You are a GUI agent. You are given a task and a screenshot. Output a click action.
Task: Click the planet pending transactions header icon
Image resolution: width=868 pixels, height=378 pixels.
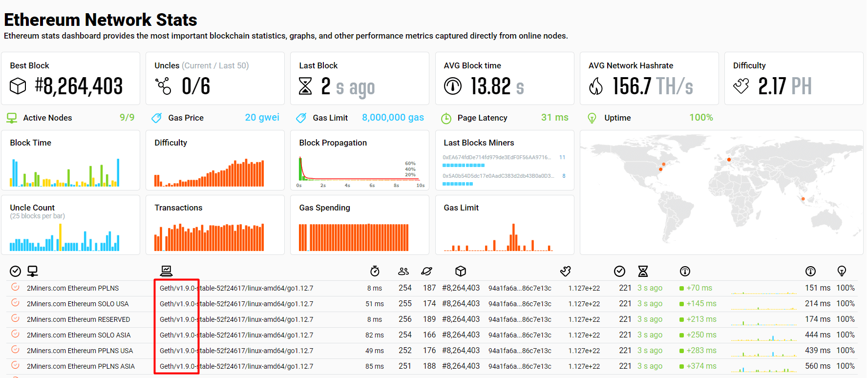pyautogui.click(x=426, y=271)
